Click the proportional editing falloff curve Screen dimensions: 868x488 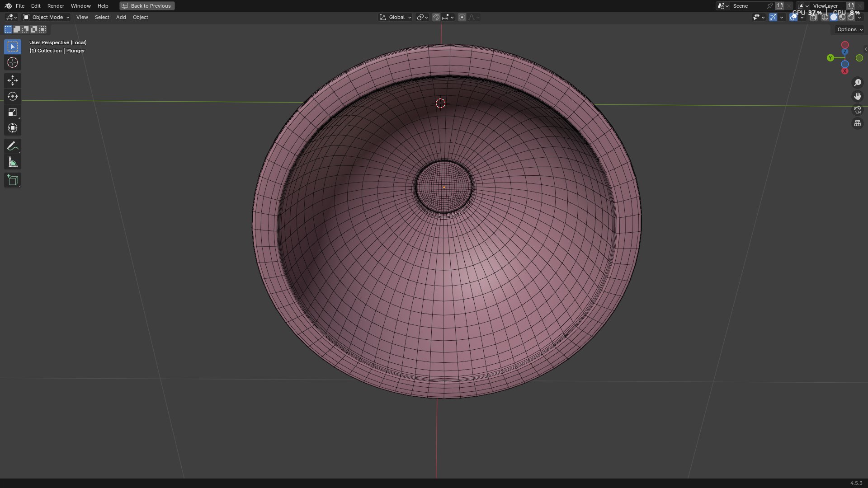coord(474,17)
